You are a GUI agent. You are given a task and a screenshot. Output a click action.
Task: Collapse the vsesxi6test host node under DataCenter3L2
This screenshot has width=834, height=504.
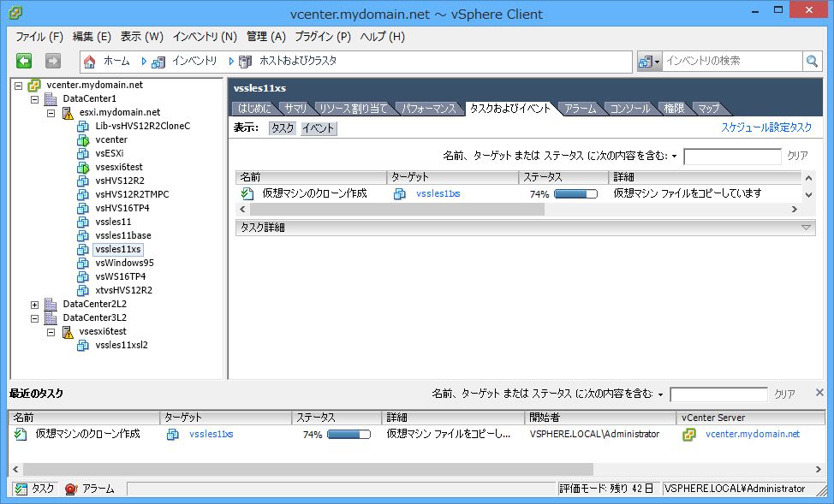pos(51,332)
